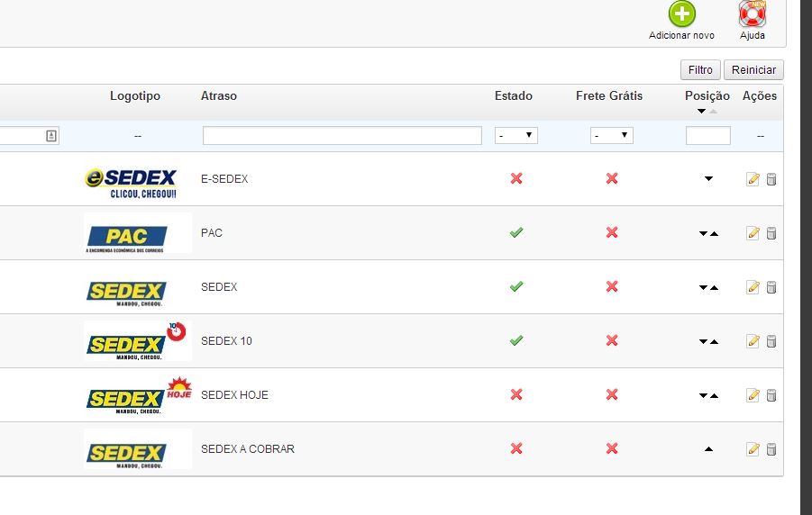
Task: Move SEDEX HOJE up one position
Action: 714,395
